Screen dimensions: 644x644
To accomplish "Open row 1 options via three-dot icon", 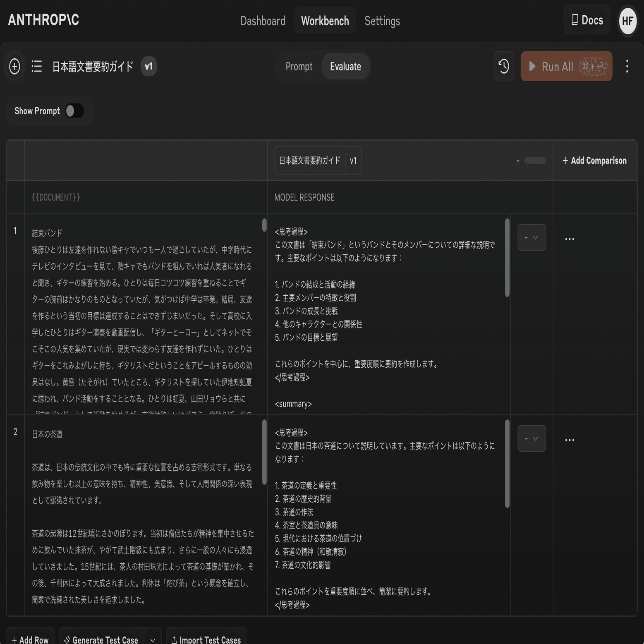I will coord(570,239).
